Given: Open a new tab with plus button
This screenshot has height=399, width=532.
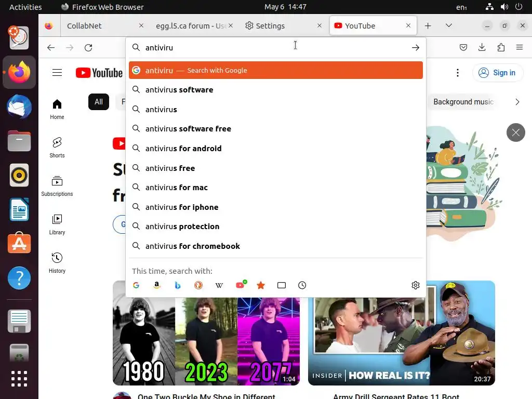Looking at the screenshot, I should (428, 26).
